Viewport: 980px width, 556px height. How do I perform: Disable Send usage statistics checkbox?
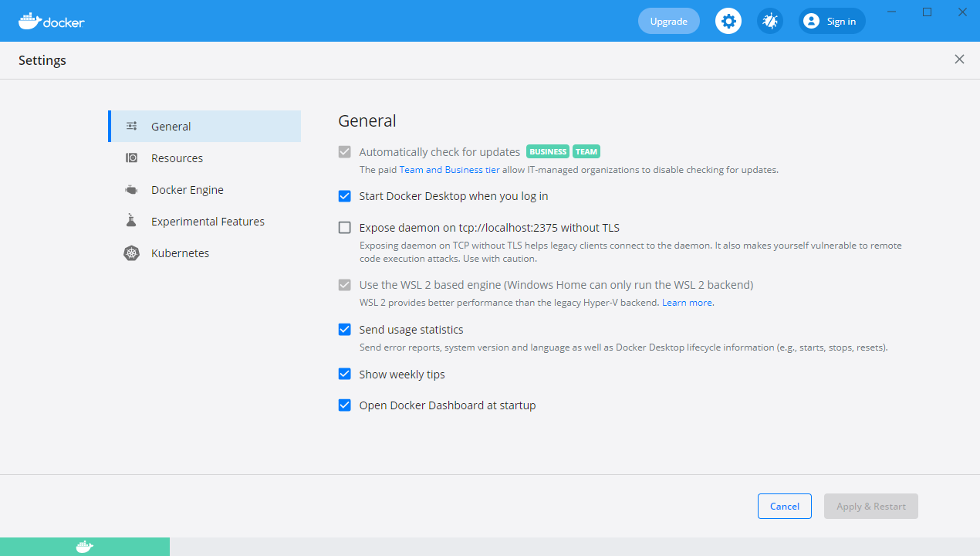[345, 330]
